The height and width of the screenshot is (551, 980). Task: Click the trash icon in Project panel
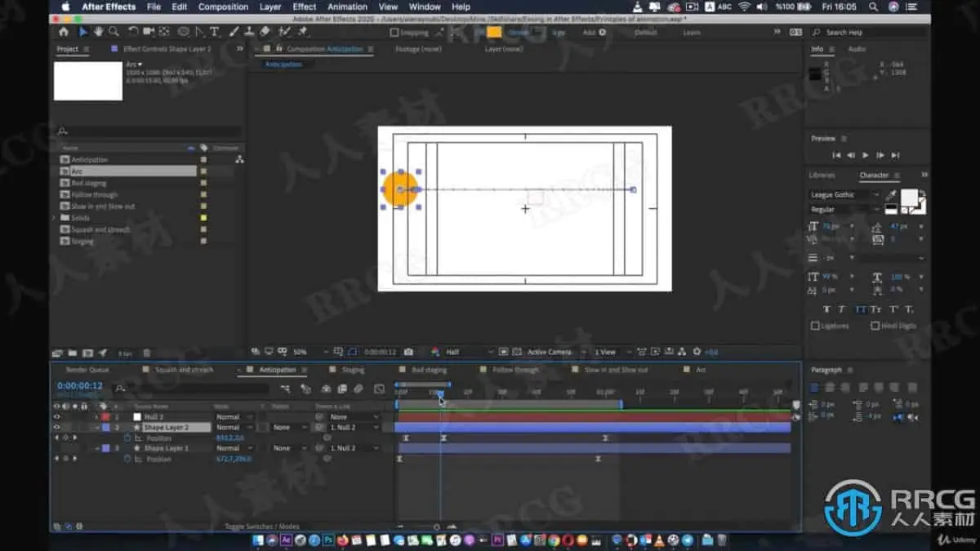(146, 353)
